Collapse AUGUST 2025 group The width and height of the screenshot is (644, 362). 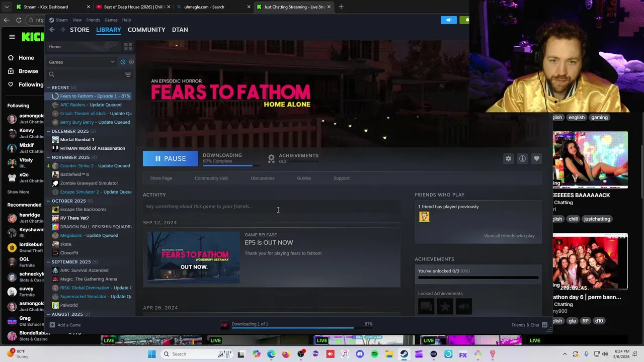pos(49,314)
